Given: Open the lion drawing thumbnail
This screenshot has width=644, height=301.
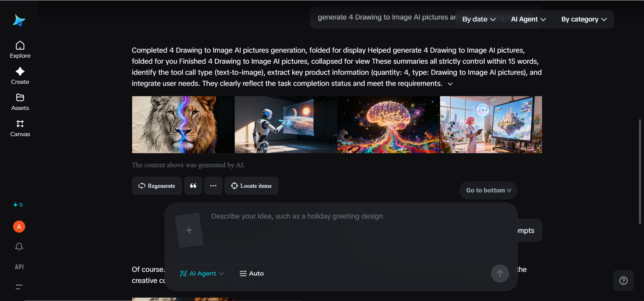Looking at the screenshot, I should [x=183, y=125].
